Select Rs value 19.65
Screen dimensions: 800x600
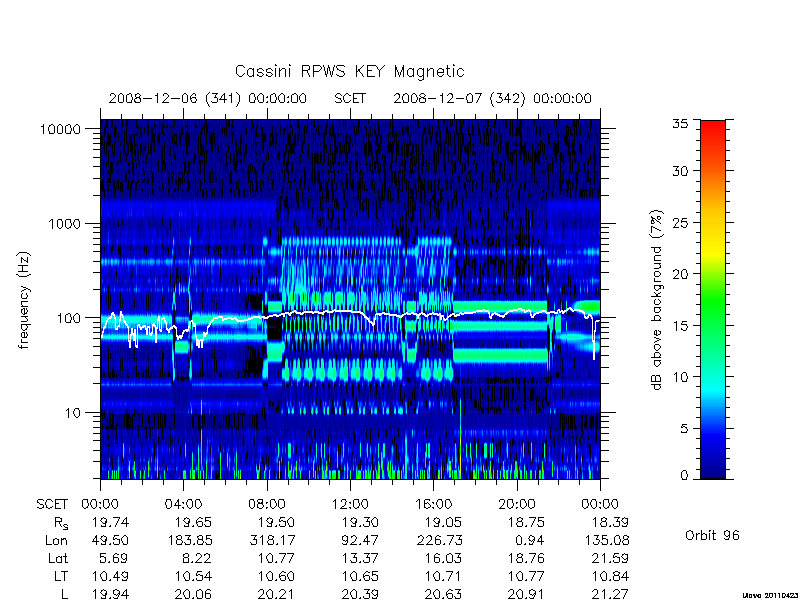(x=193, y=522)
